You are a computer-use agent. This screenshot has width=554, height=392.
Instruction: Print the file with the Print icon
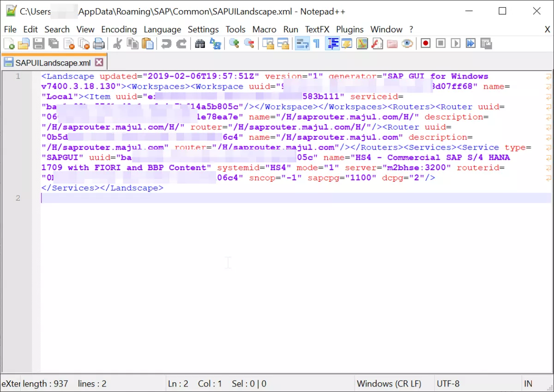pyautogui.click(x=99, y=44)
